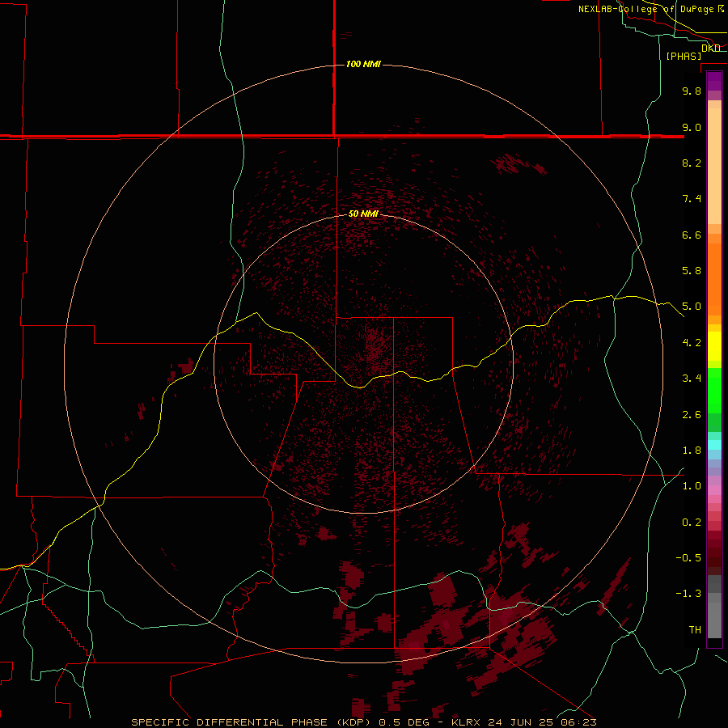Viewport: 728px width, 728px height.
Task: Click the 9.0 value on the color scale
Action: (x=692, y=127)
